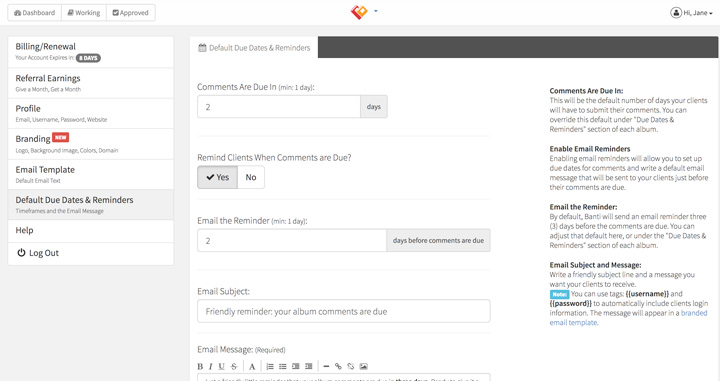
Task: Insert numbered list in email message
Action: point(270,366)
